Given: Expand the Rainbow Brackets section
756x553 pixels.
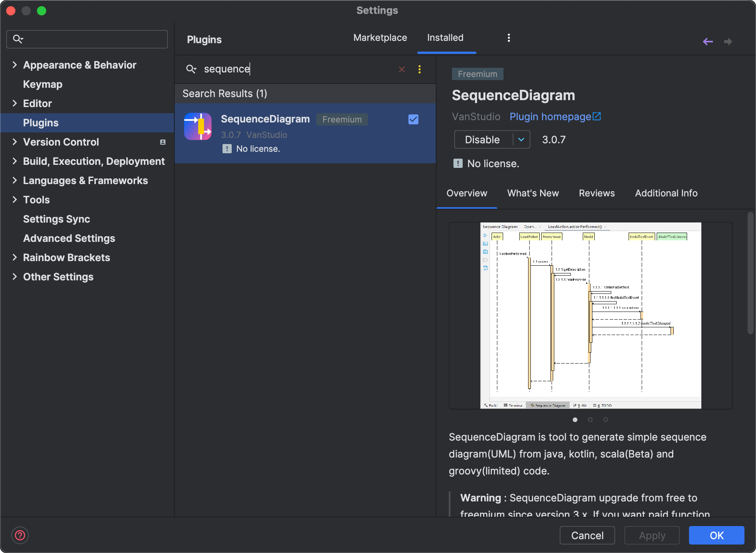Looking at the screenshot, I should tap(15, 257).
